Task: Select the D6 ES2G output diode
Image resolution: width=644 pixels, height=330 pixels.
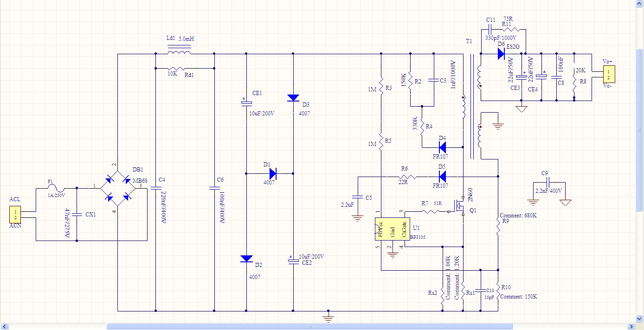Action: (x=501, y=54)
